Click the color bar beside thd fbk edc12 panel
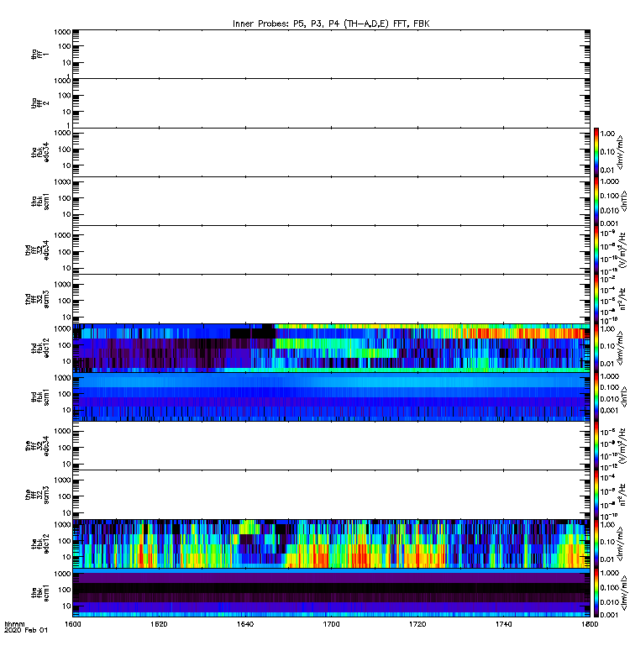The height and width of the screenshot is (672, 630). (596, 348)
